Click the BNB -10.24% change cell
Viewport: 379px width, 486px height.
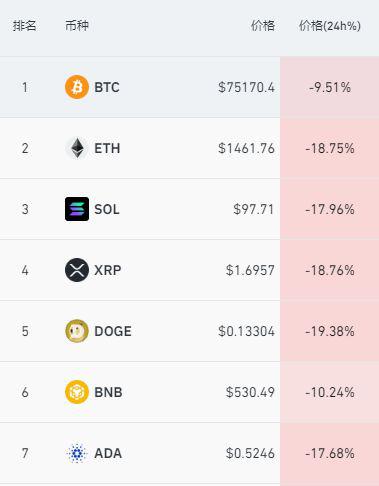330,392
